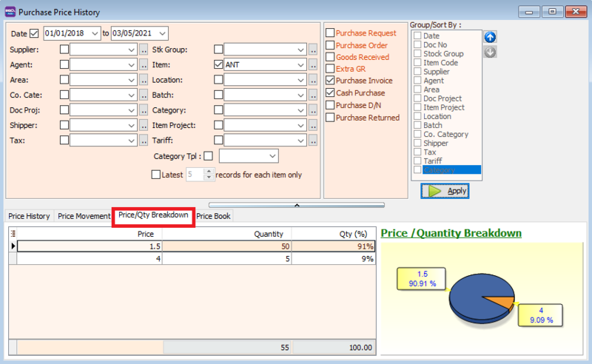The height and width of the screenshot is (364, 592).
Task: Click the Price / Quantity Breakdown chart title
Action: 451,233
